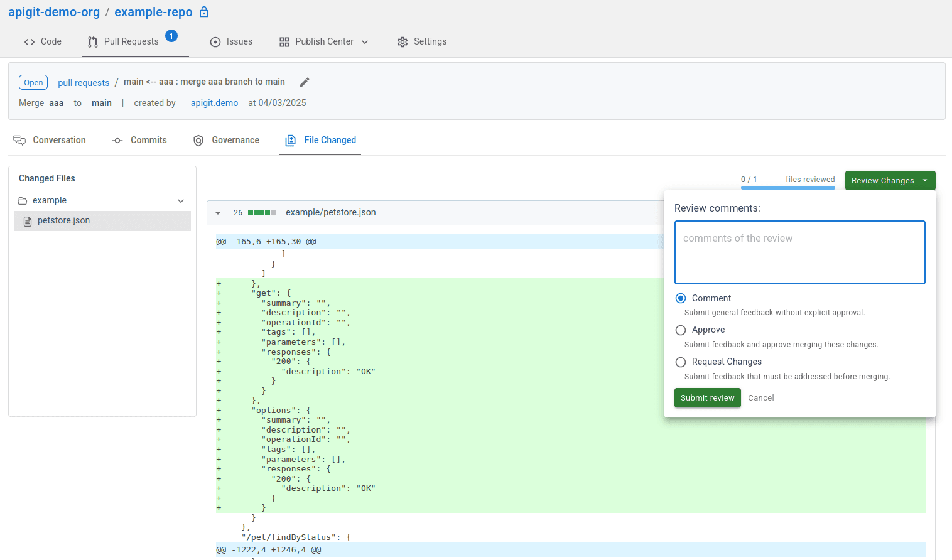Select the example folder row
952x560 pixels.
(x=102, y=201)
